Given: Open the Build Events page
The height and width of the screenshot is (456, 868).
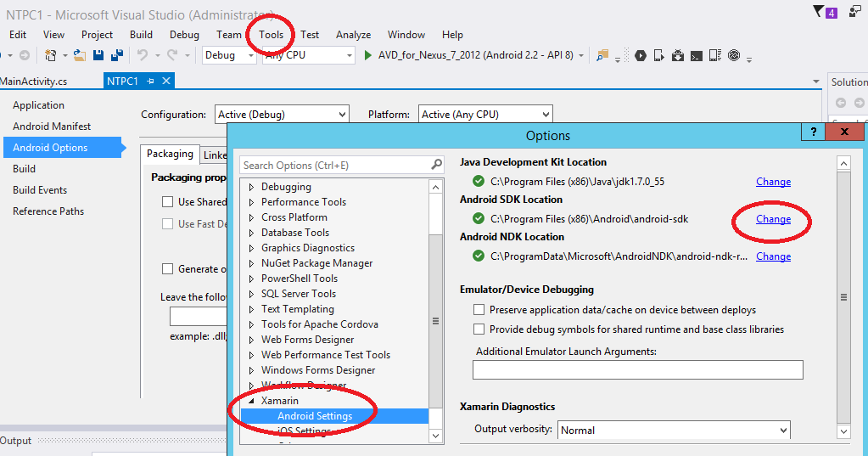Looking at the screenshot, I should pos(40,190).
